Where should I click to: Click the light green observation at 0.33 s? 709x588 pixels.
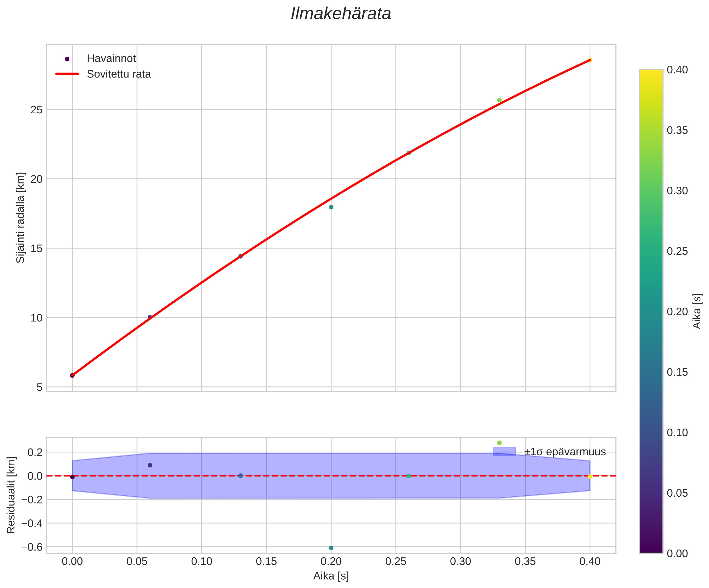[x=499, y=100]
